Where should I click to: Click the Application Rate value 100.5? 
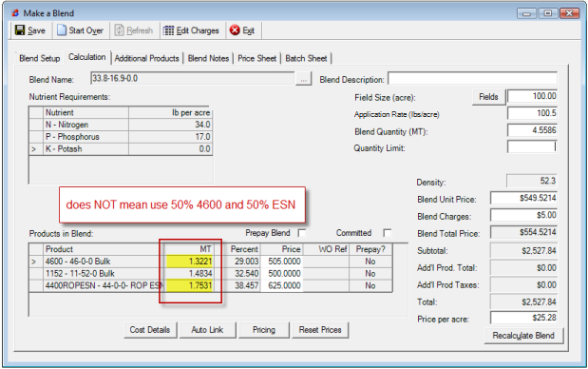(x=532, y=113)
